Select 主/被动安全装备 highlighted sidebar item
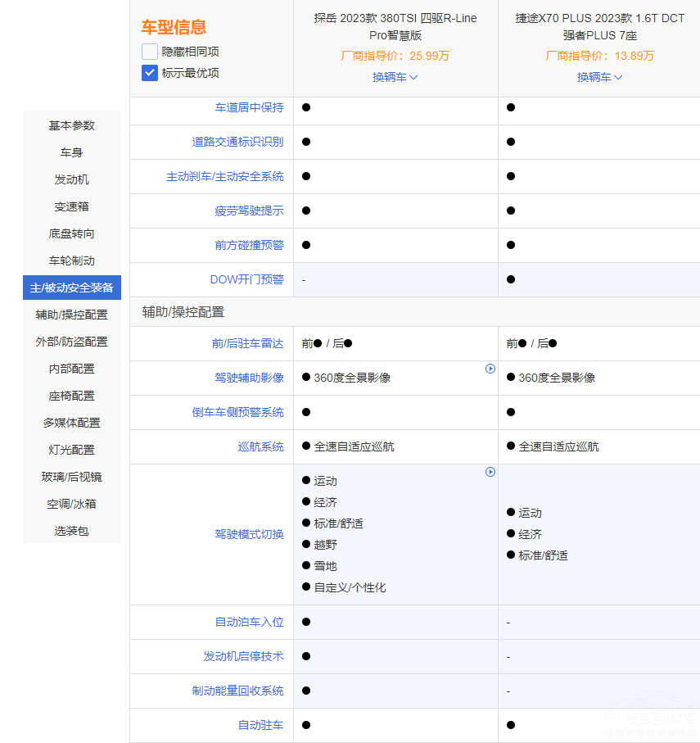 72,288
